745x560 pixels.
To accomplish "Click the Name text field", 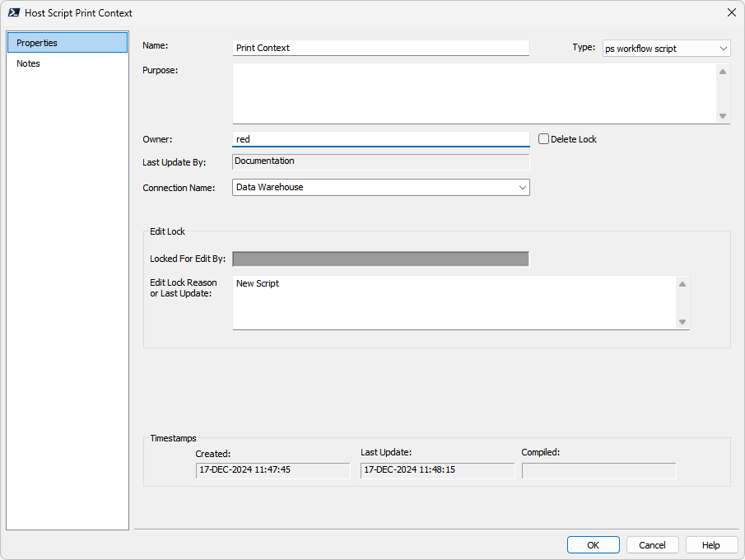I will tap(380, 48).
